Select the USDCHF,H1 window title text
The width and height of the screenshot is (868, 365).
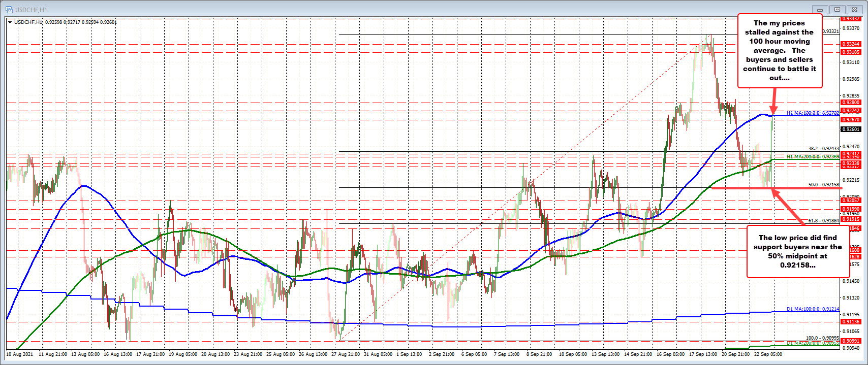click(x=30, y=10)
